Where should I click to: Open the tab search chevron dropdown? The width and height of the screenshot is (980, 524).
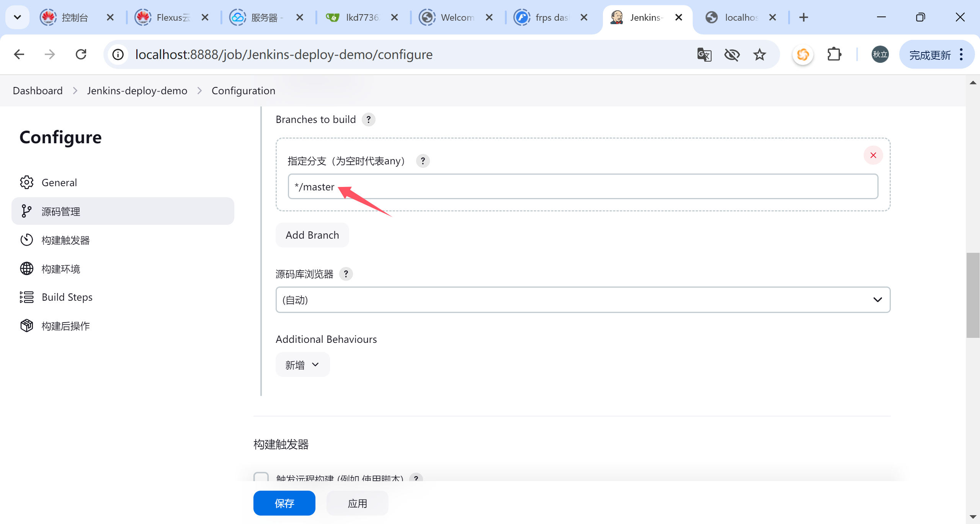17,17
